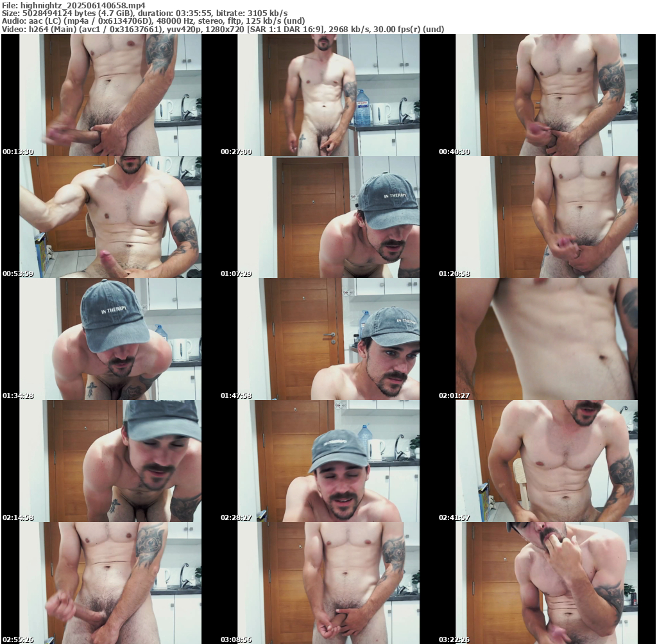Click the Size line showing 4.7 GiB

[x=145, y=13]
